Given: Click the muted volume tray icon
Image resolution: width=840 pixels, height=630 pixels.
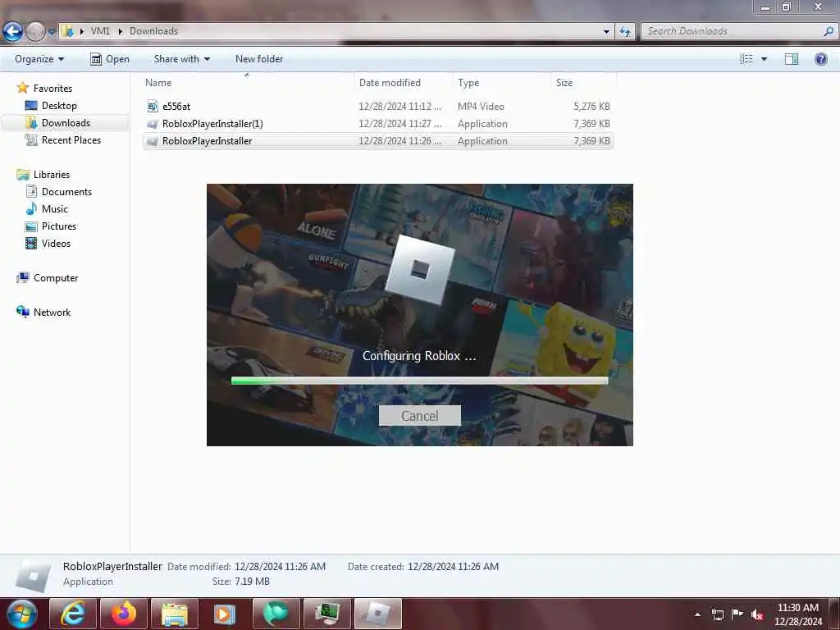Looking at the screenshot, I should (757, 614).
